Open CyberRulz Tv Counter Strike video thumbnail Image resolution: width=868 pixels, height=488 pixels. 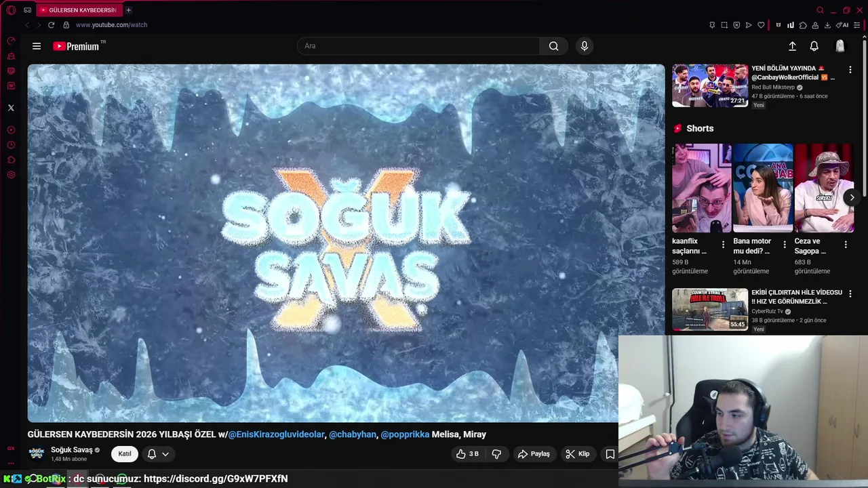(x=710, y=310)
